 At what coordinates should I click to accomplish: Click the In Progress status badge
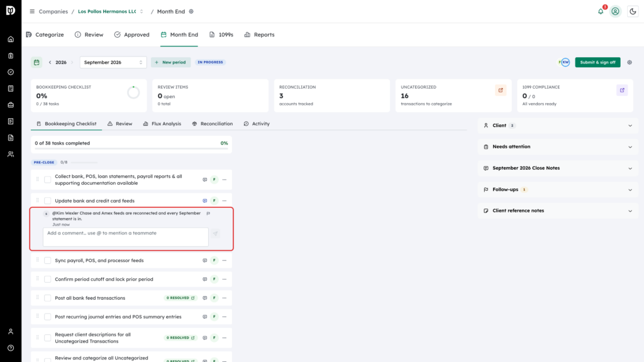210,62
